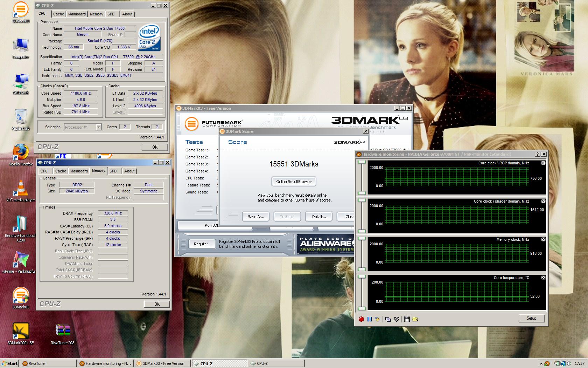Adjust the Core clock ROP graph upper slider handle

362,162
